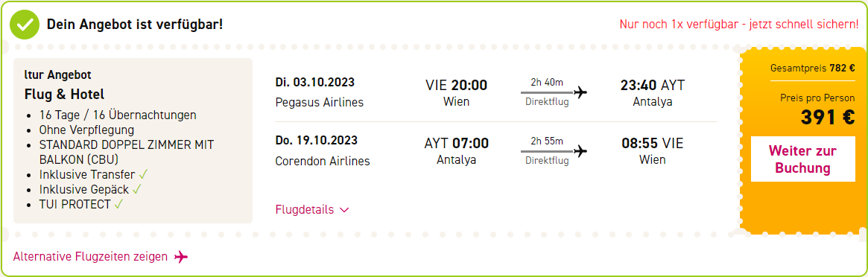Click the 23:40 AYT arrival time
The image size is (868, 277).
pyautogui.click(x=653, y=85)
